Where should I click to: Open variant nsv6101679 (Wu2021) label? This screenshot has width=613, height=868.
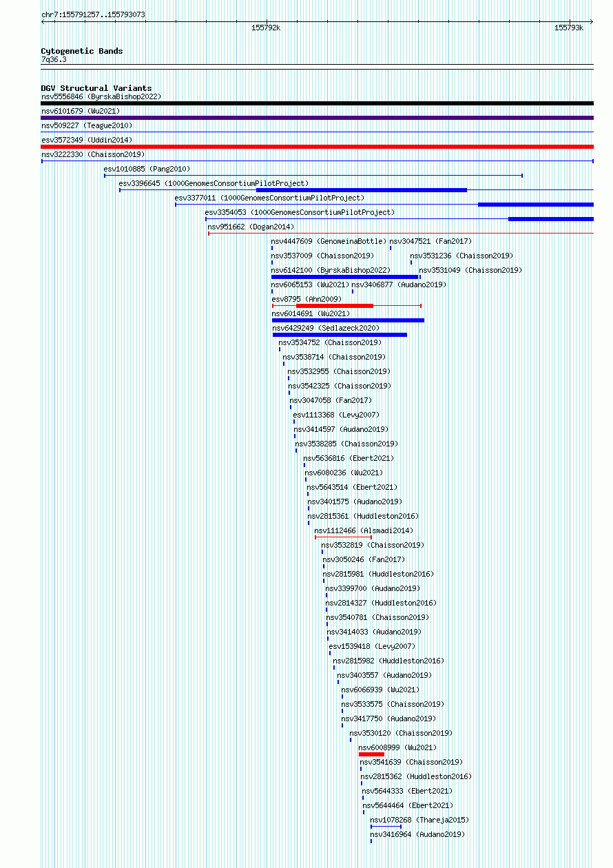pyautogui.click(x=81, y=112)
